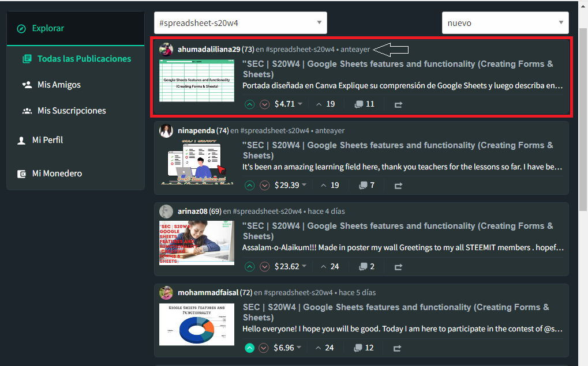Upvote the ahumadaliliana29 post
This screenshot has height=366, width=588.
click(x=249, y=104)
